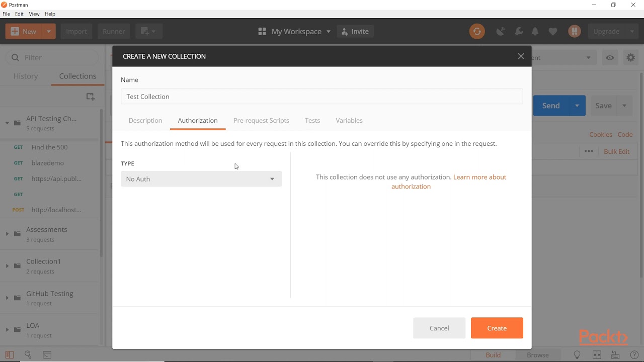The image size is (644, 362).
Task: Click the Invite button
Action: 355,31
